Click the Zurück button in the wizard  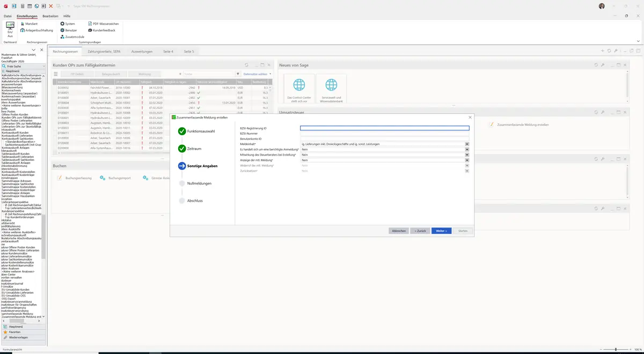pyautogui.click(x=420, y=231)
